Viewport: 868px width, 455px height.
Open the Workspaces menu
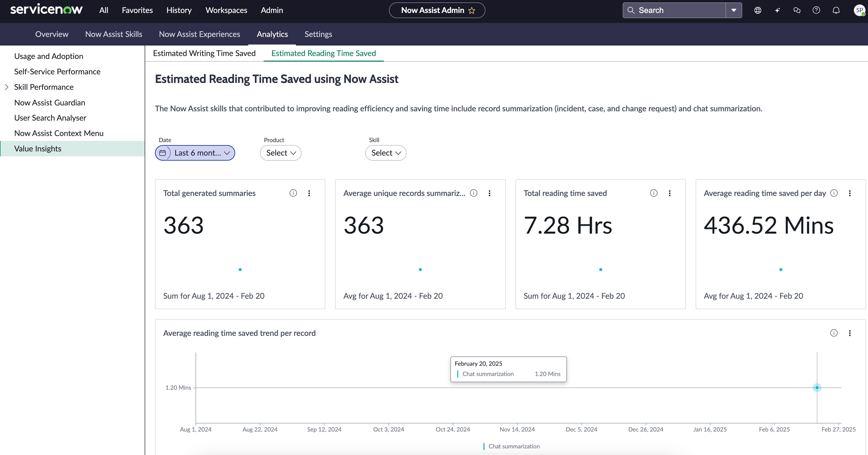click(x=226, y=11)
